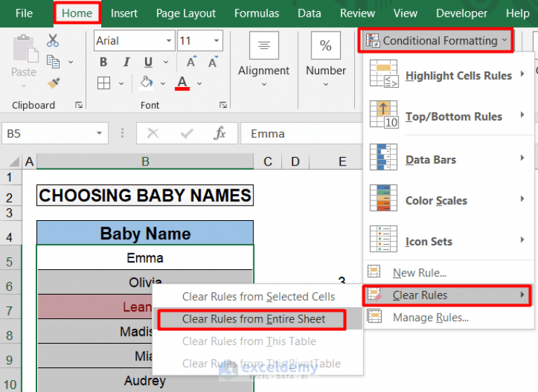538x392 pixels.
Task: Choose Clear Rules from Selected Cells
Action: [x=258, y=297]
